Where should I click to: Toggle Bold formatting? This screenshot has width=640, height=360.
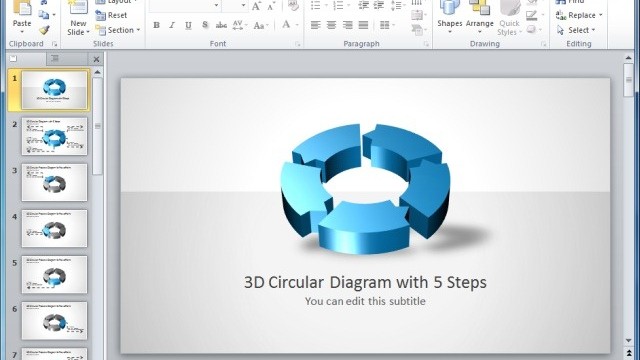tap(156, 25)
